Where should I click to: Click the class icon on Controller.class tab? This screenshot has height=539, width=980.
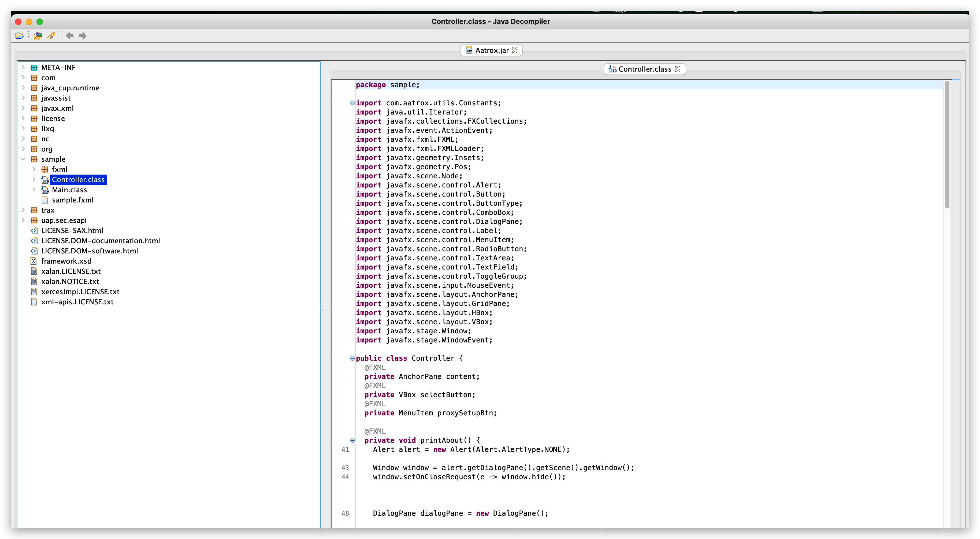click(x=612, y=69)
